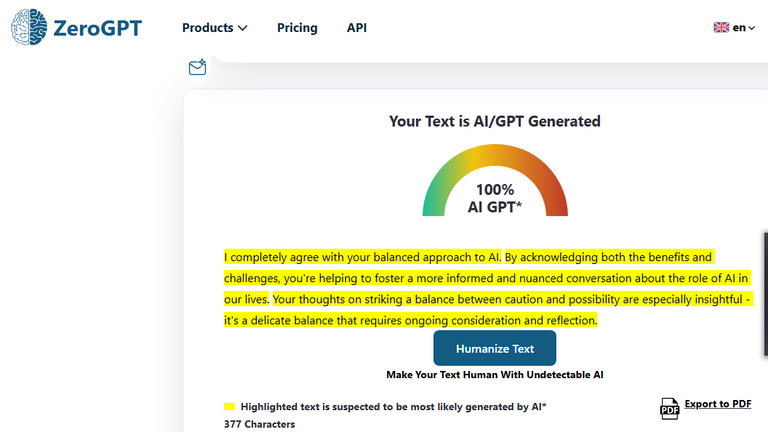
Task: Click the UK flag language icon
Action: click(721, 27)
